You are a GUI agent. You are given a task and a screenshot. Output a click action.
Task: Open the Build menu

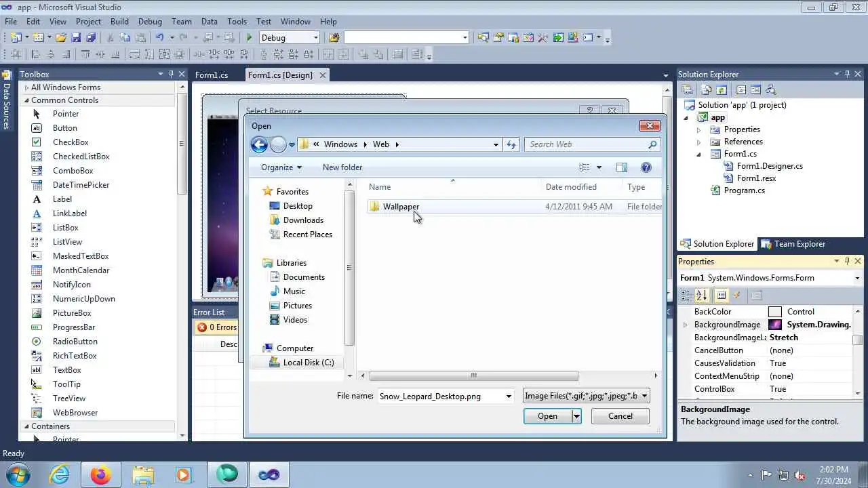119,22
